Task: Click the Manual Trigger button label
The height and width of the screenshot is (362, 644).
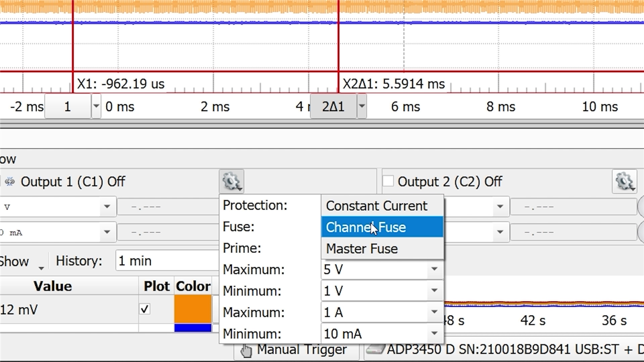Action: point(302,349)
